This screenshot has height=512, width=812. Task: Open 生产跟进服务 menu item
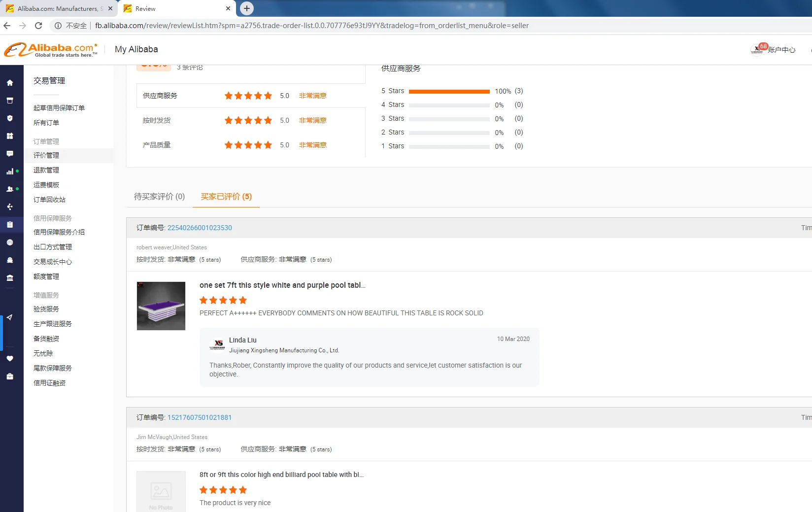pos(53,324)
